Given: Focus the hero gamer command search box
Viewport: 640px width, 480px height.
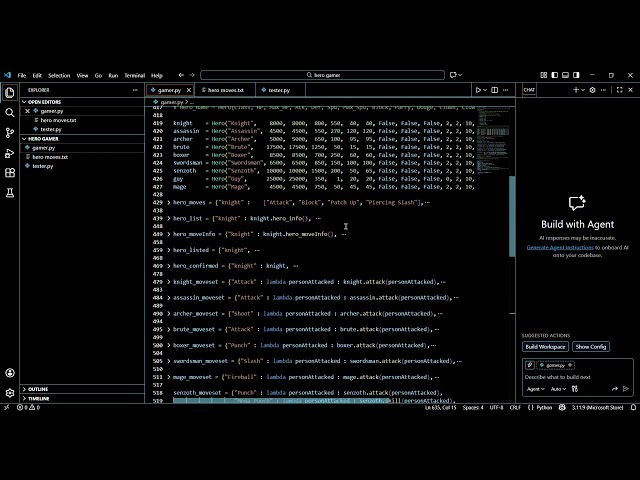Looking at the screenshot, I should click(x=322, y=75).
